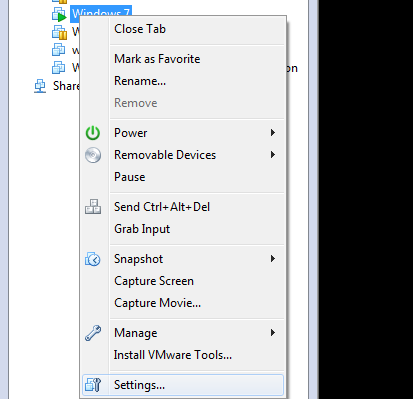Click the Removable Devices disc icon
The width and height of the screenshot is (413, 399).
[x=93, y=155]
